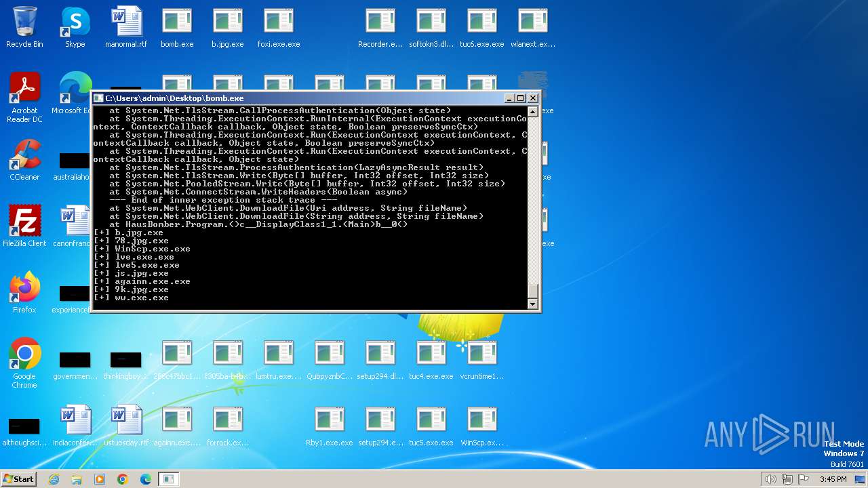This screenshot has width=868, height=488.
Task: Select the ustuesday.rtf document icon
Action: (x=126, y=426)
